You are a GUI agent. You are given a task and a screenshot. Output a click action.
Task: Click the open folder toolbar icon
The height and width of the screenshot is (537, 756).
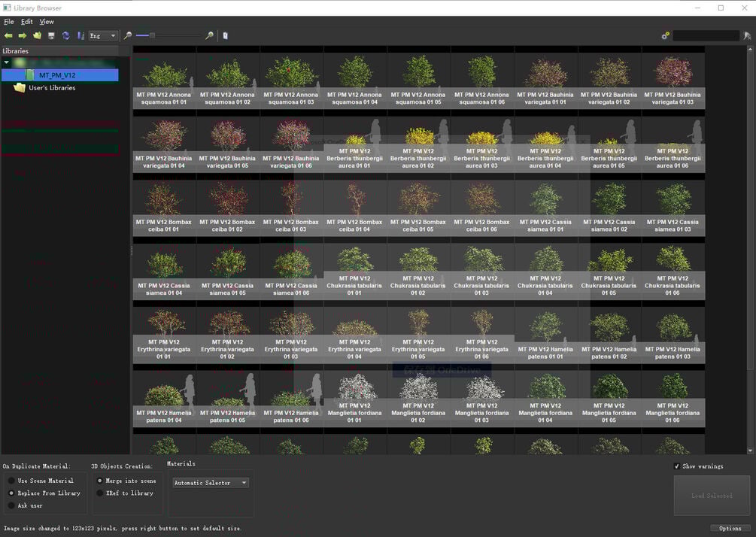(x=37, y=35)
